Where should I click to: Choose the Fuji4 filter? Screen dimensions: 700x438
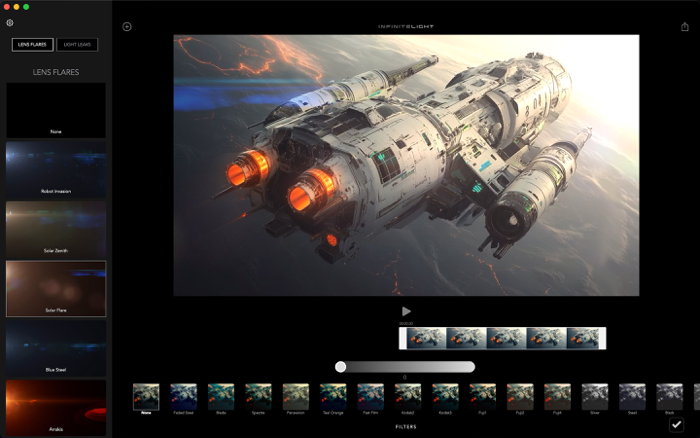click(557, 396)
